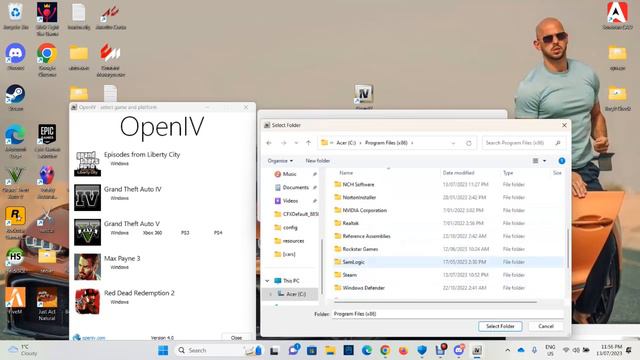The image size is (640, 360).
Task: Open Epic Games Launcher desktop shortcut
Action: pyautogui.click(x=47, y=140)
